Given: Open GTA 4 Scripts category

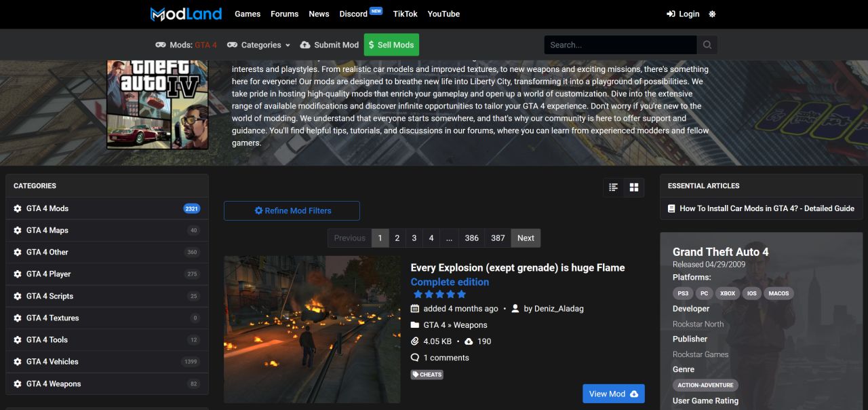Looking at the screenshot, I should click(x=107, y=296).
